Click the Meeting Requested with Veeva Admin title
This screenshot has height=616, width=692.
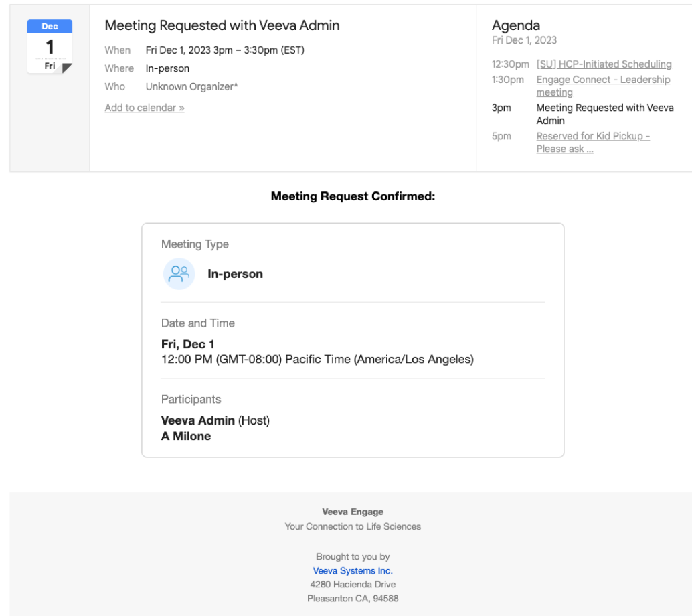(222, 25)
